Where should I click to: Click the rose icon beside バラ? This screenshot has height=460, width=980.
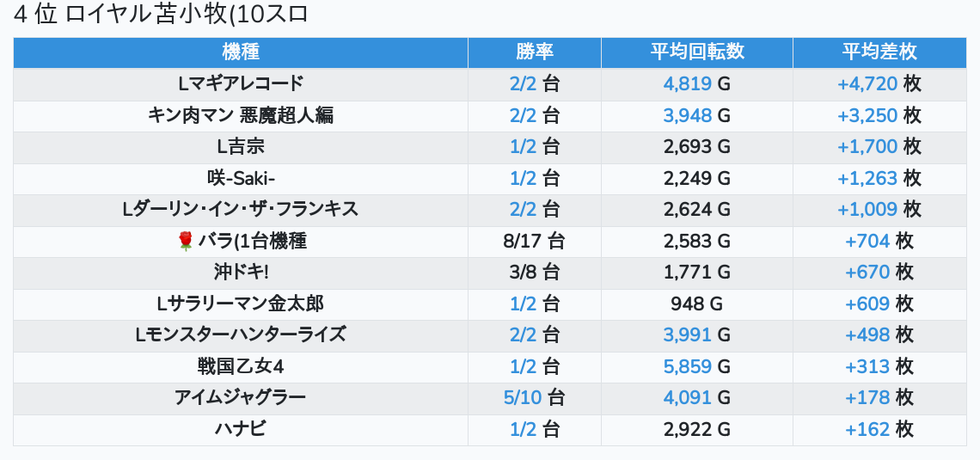pyautogui.click(x=185, y=242)
